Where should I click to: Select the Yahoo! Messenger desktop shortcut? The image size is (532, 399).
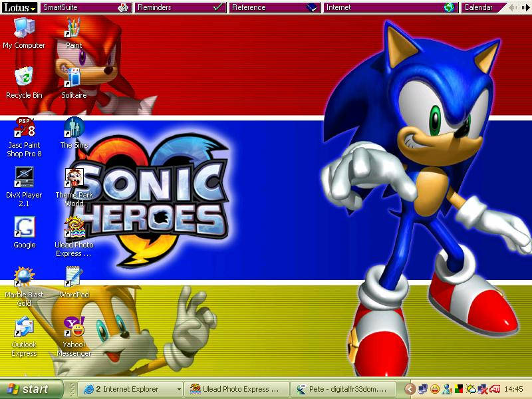pyautogui.click(x=74, y=336)
